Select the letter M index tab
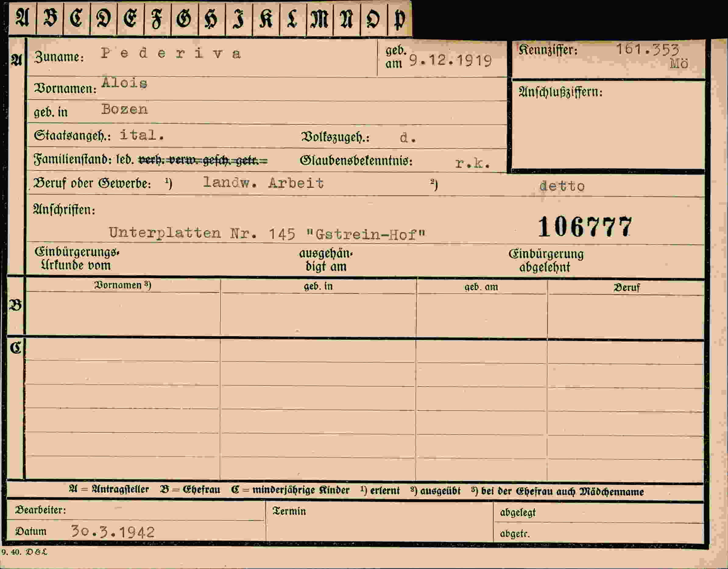728x569 pixels. pyautogui.click(x=320, y=18)
